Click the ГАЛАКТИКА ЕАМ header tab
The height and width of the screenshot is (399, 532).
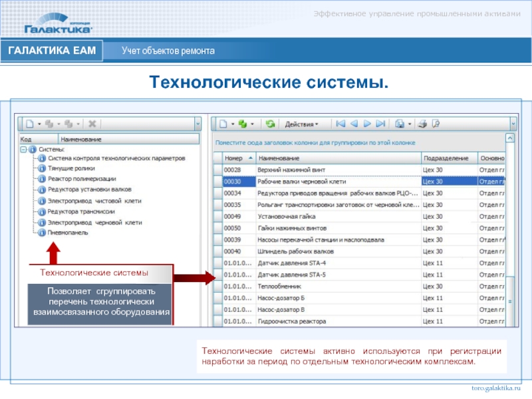click(x=52, y=51)
